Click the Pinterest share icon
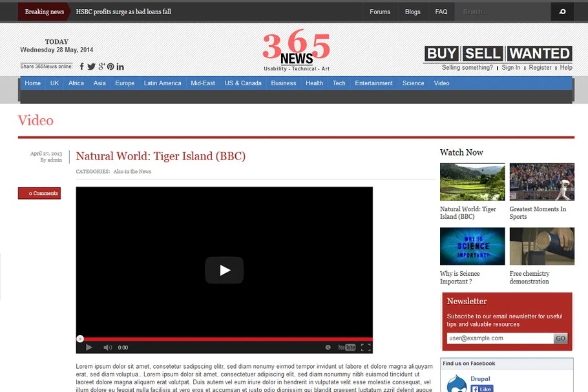This screenshot has height=392, width=588. [x=110, y=67]
